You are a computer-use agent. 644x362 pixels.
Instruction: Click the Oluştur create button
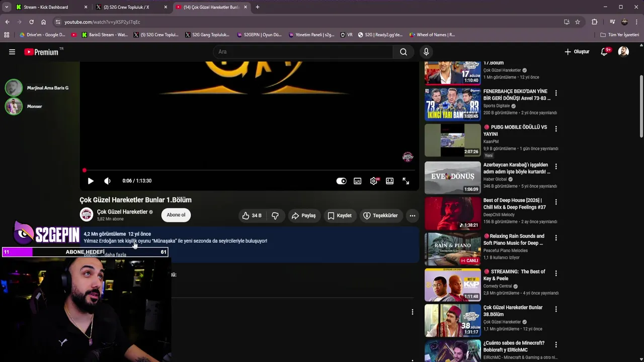tap(577, 52)
